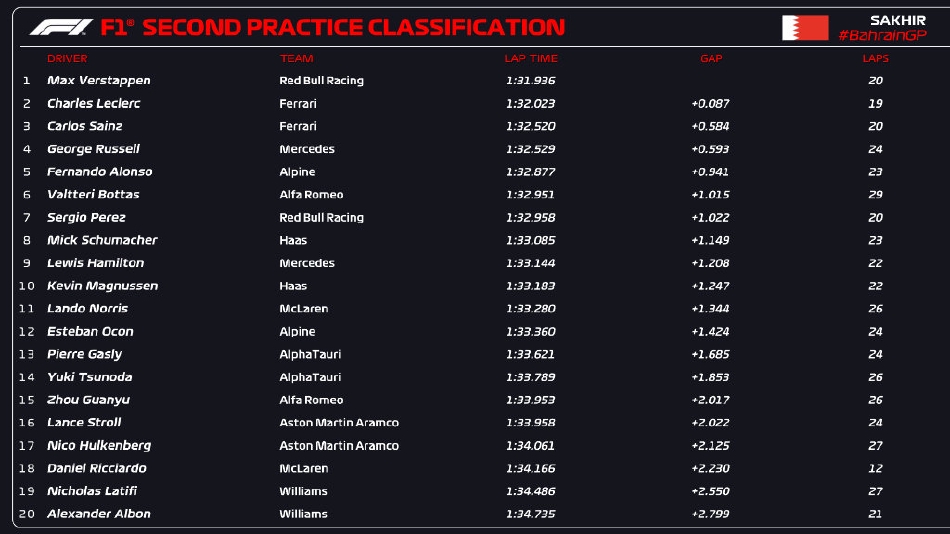Click the DRIVER column header
This screenshot has width=950, height=534.
click(67, 59)
